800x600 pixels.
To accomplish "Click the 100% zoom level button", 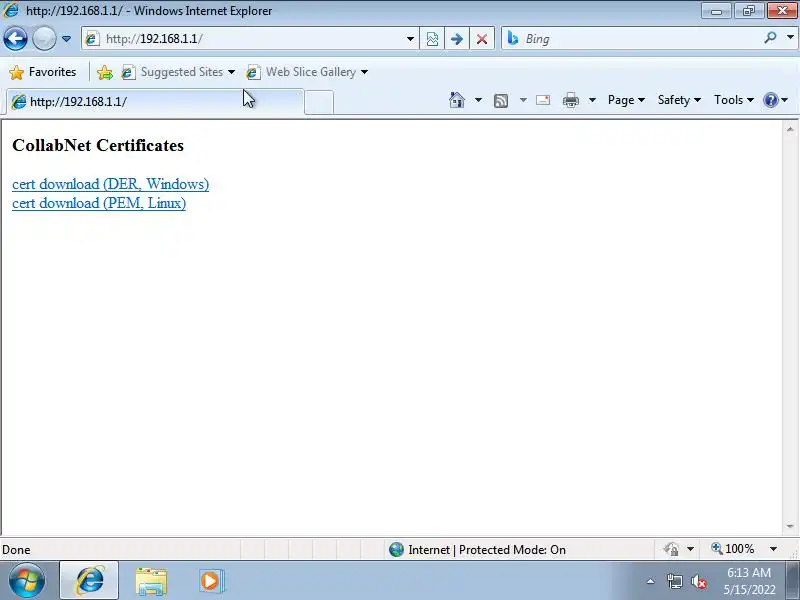I will (x=733, y=549).
